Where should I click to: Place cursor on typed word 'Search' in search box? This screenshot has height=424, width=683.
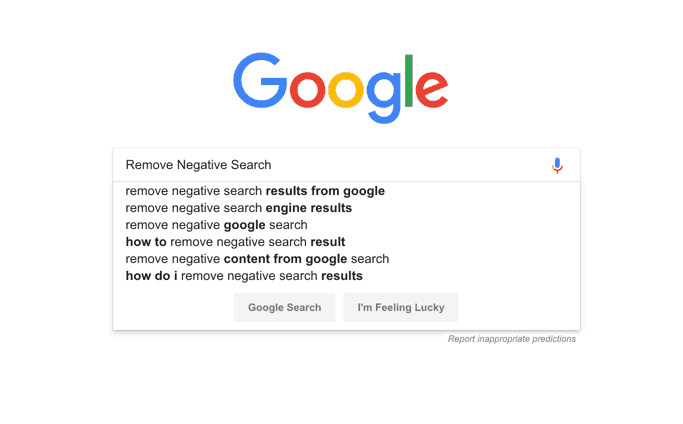pos(251,165)
